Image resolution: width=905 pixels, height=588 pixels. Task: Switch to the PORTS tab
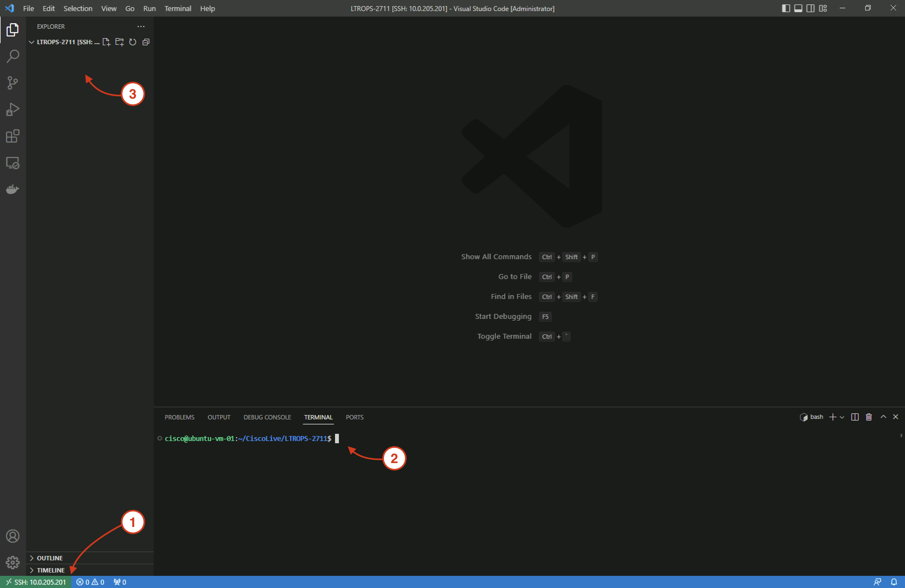(x=355, y=417)
